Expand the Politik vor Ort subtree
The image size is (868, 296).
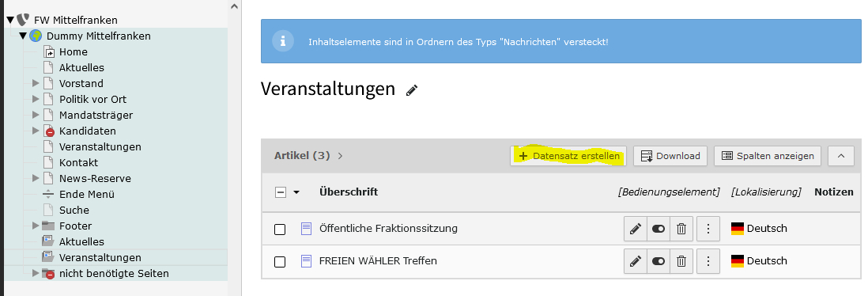36,99
